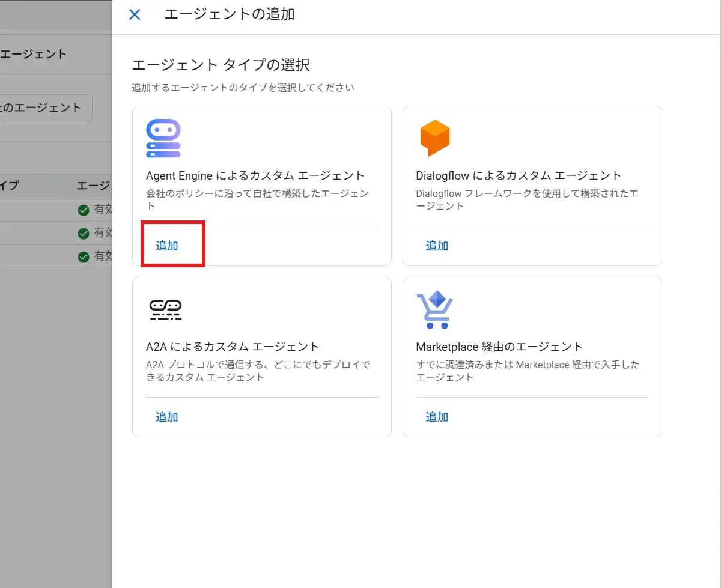Click the orange Dialogflow cube icon

[x=434, y=138]
